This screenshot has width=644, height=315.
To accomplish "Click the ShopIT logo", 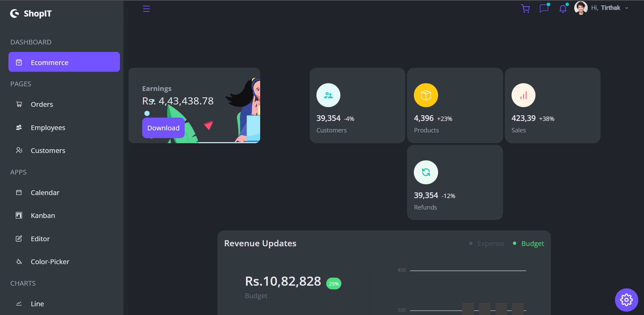I will click(x=31, y=13).
